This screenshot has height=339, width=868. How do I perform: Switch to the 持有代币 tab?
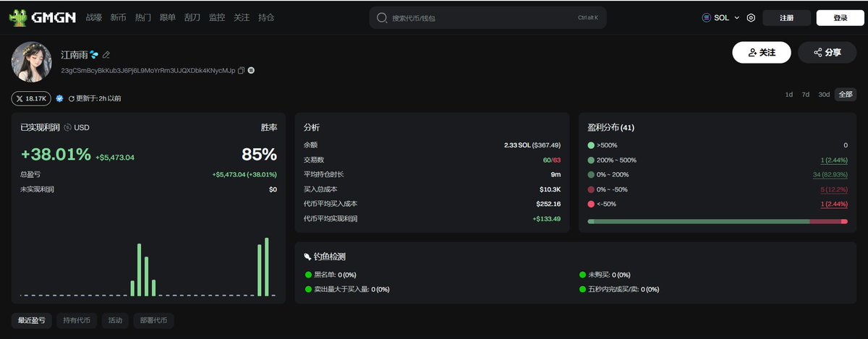(77, 320)
